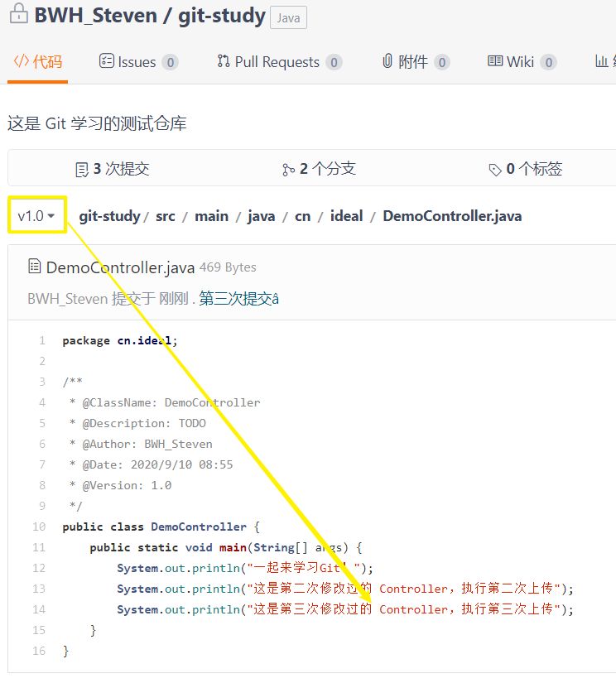Click the Issues checklist icon
The width and height of the screenshot is (616, 683).
pos(107,61)
